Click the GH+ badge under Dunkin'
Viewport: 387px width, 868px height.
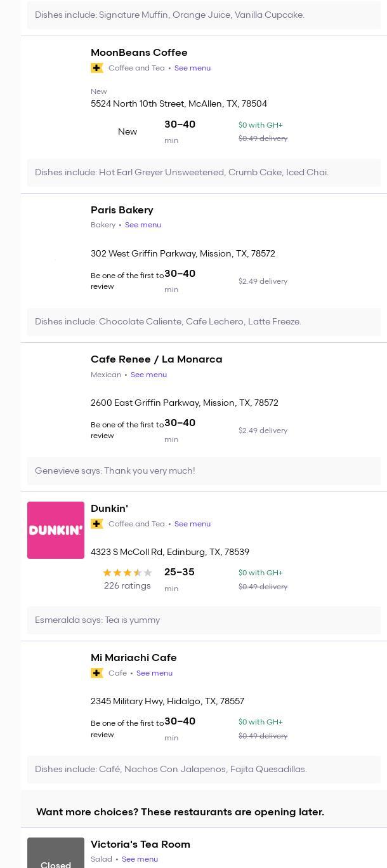[x=97, y=524]
